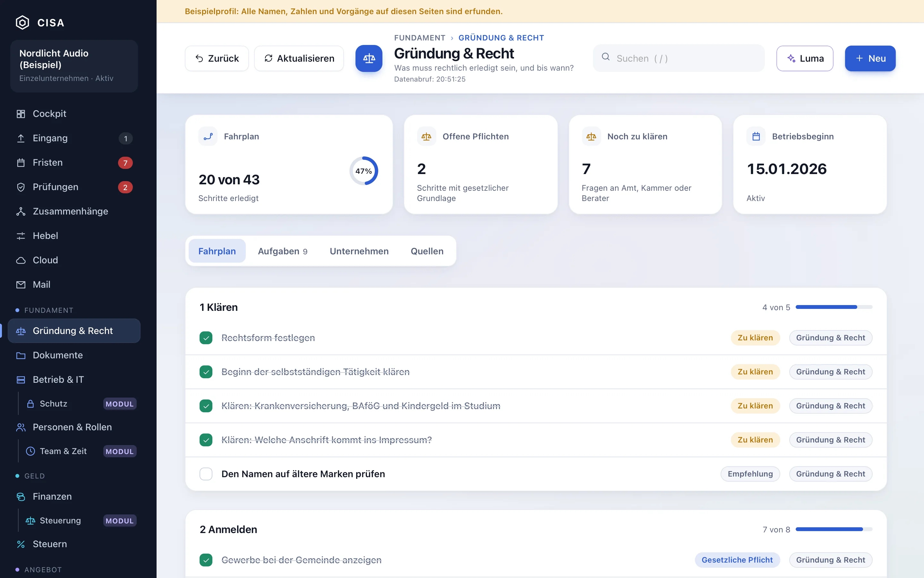Uncheck Krankenversicherung, BAföG und Kindergeld step
The image size is (924, 578).
(206, 406)
